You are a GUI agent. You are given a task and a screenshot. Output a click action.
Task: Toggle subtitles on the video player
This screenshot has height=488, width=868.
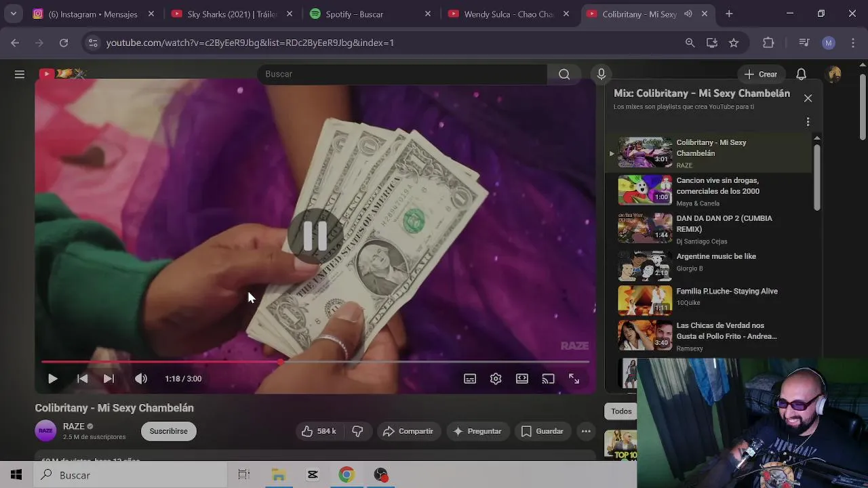pyautogui.click(x=470, y=379)
